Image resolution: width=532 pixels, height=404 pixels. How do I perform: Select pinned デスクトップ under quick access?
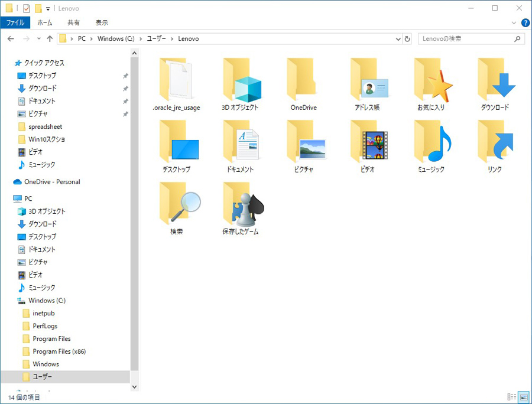(x=42, y=76)
